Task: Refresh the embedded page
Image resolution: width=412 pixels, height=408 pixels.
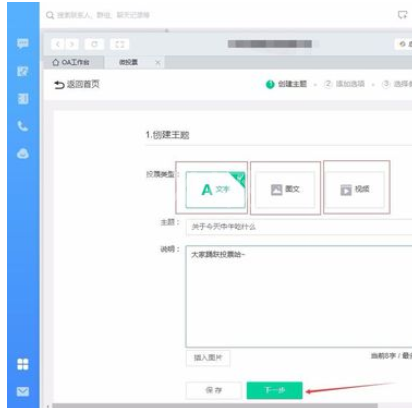Action: 94,44
